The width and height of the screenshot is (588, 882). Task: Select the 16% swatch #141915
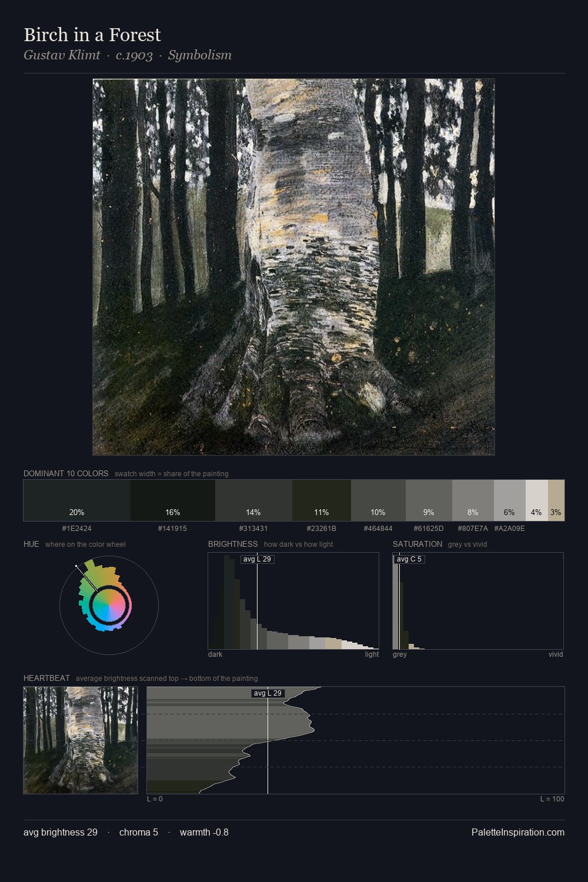pyautogui.click(x=173, y=500)
